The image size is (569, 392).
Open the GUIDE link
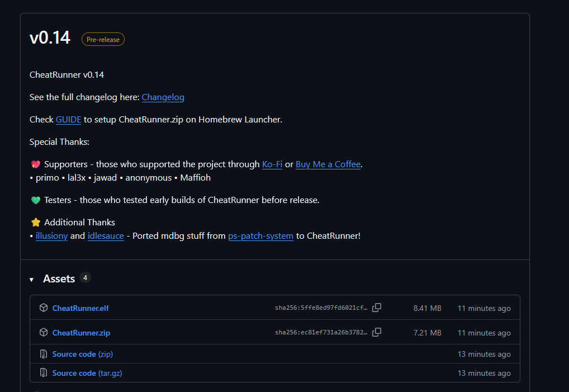coord(69,120)
